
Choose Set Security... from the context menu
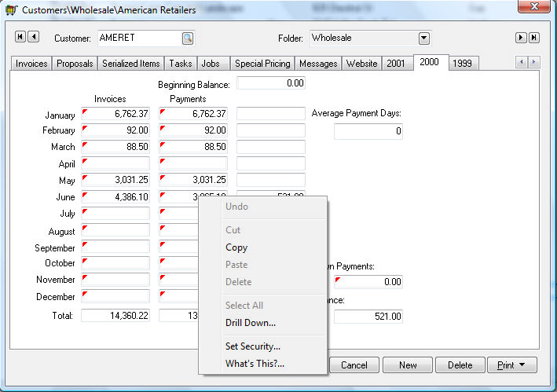(x=253, y=346)
